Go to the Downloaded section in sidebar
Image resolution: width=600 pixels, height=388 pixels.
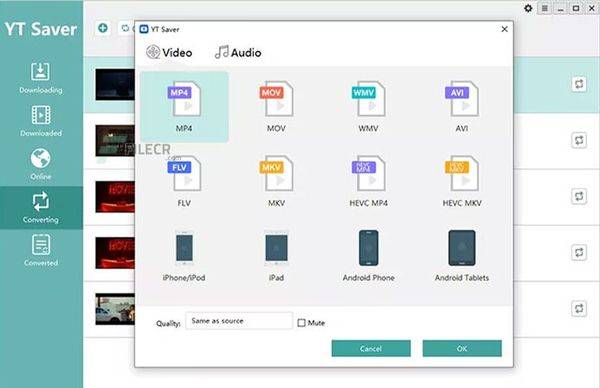41,121
